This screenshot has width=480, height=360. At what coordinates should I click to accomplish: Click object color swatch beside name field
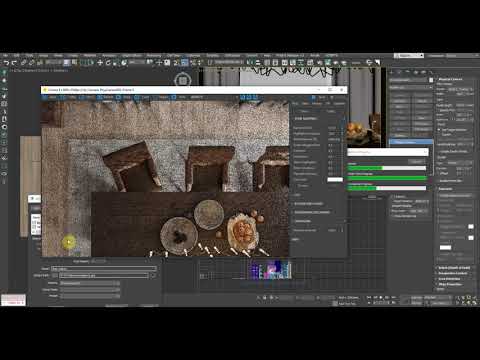[431, 80]
